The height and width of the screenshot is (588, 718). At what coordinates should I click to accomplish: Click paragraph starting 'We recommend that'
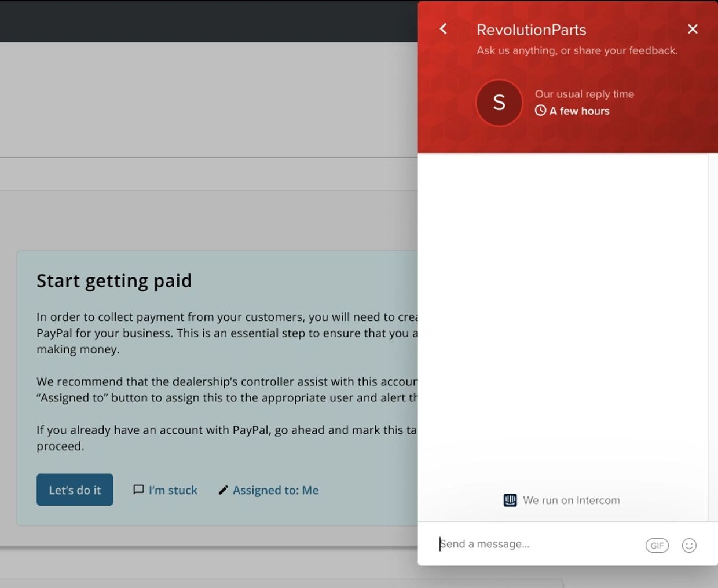click(x=227, y=389)
